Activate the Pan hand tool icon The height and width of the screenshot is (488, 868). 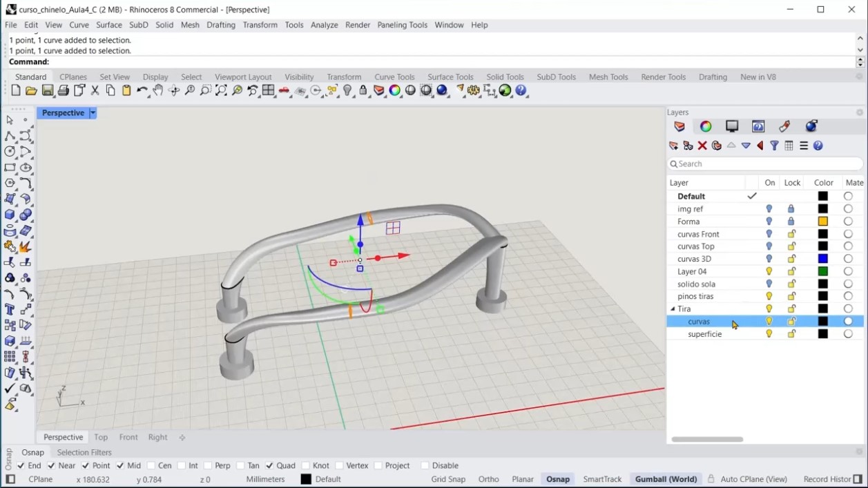click(158, 91)
